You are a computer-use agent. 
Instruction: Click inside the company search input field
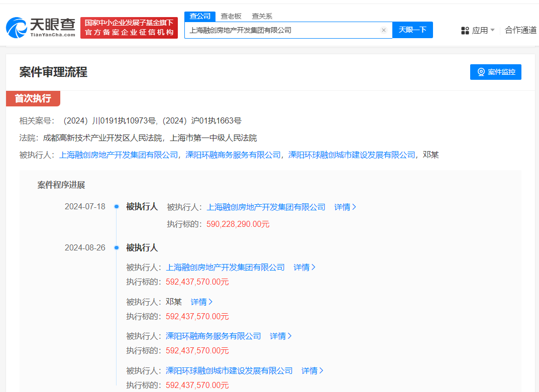[x=286, y=30]
